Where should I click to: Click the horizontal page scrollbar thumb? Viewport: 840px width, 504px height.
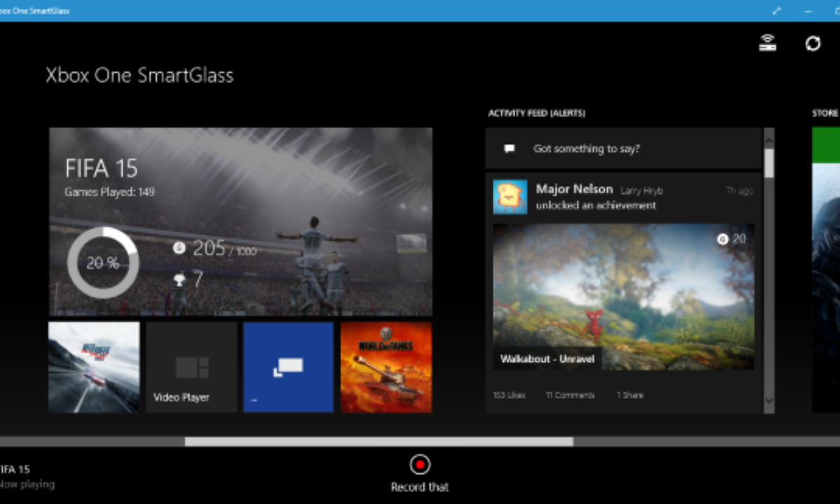coord(379,442)
